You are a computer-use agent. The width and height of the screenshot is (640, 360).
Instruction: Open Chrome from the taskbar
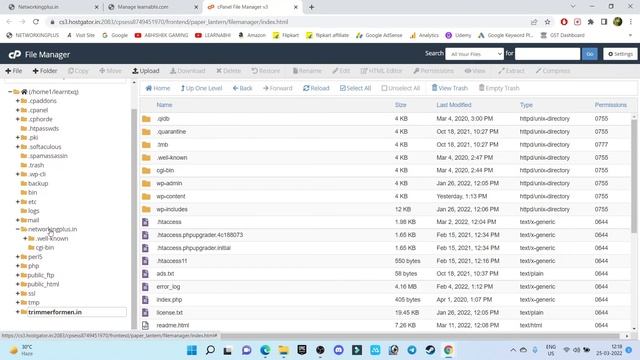click(448, 350)
